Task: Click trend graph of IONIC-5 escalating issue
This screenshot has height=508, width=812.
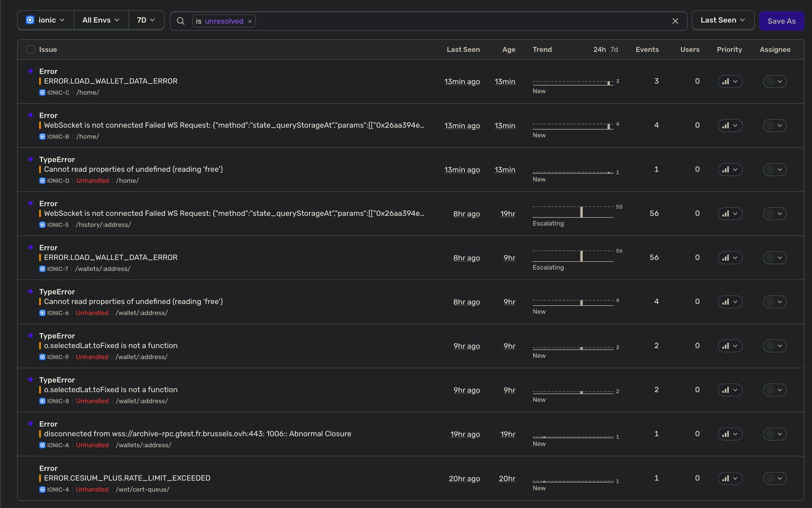Action: pos(573,212)
